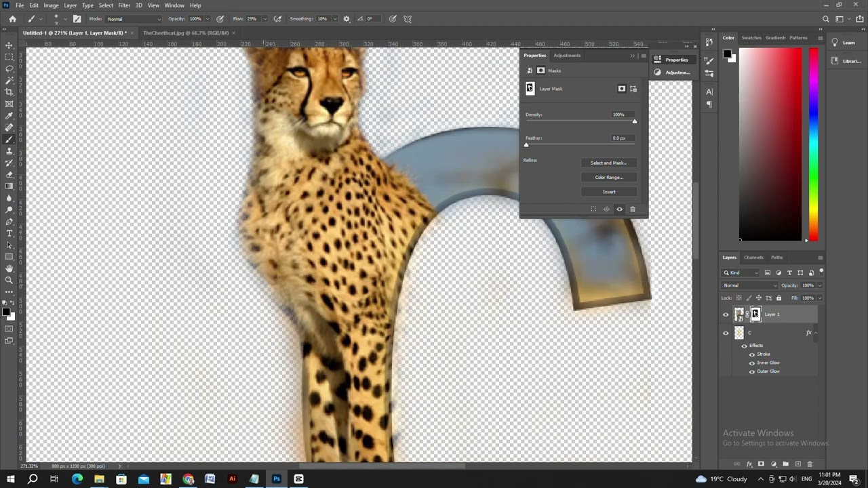Hide Layer 1 using its eye icon

click(x=726, y=314)
